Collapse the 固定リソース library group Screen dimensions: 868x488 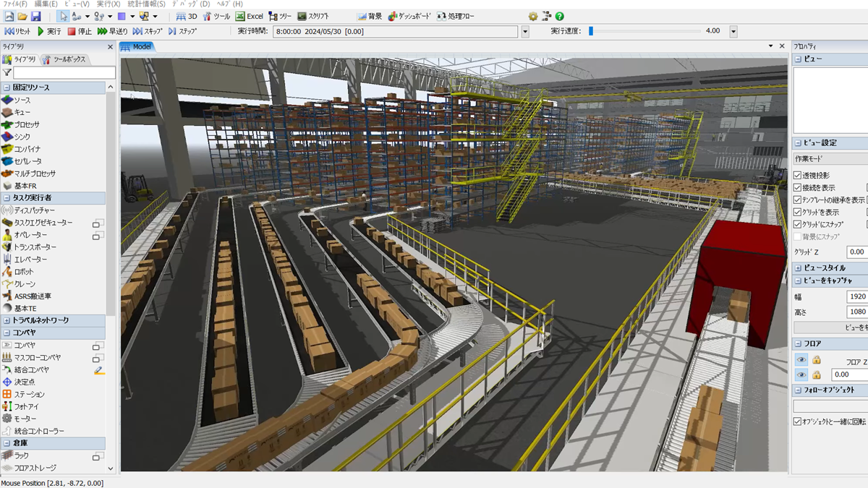click(x=7, y=87)
